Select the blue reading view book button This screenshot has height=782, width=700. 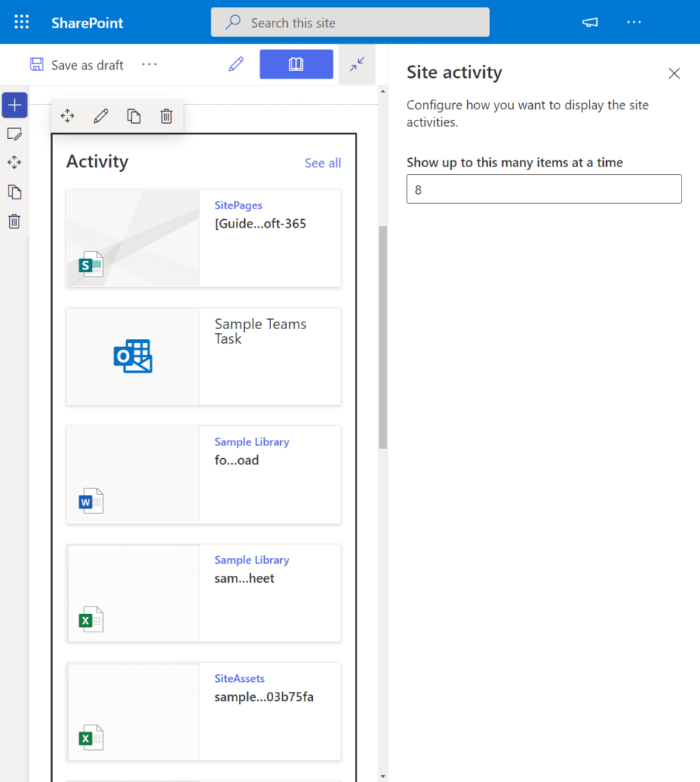(296, 64)
